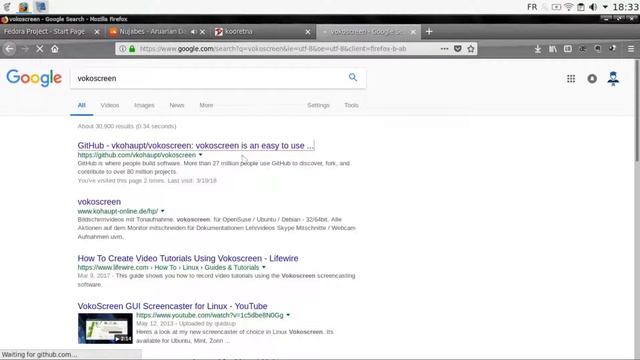Click the Google logo

[x=34, y=78]
